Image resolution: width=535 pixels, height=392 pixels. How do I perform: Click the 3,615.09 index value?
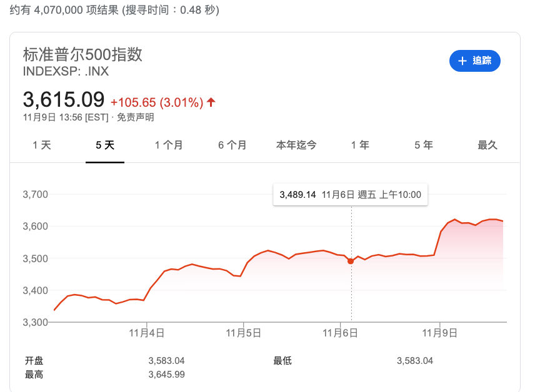tap(64, 99)
